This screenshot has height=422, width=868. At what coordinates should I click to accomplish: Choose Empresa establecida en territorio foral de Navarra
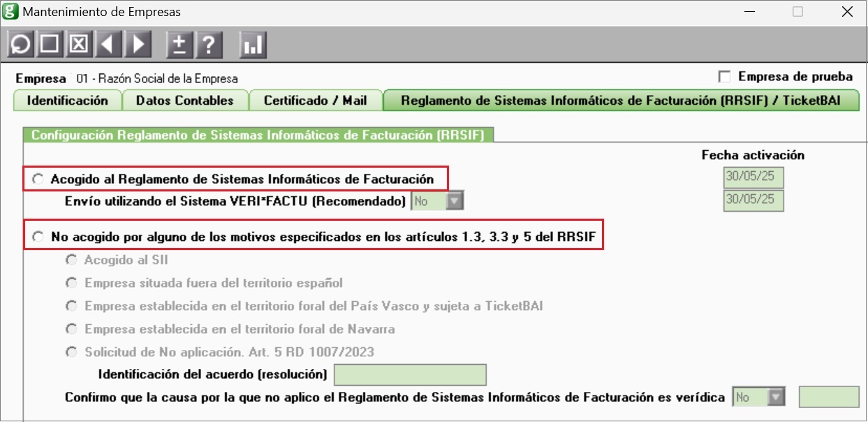point(71,329)
